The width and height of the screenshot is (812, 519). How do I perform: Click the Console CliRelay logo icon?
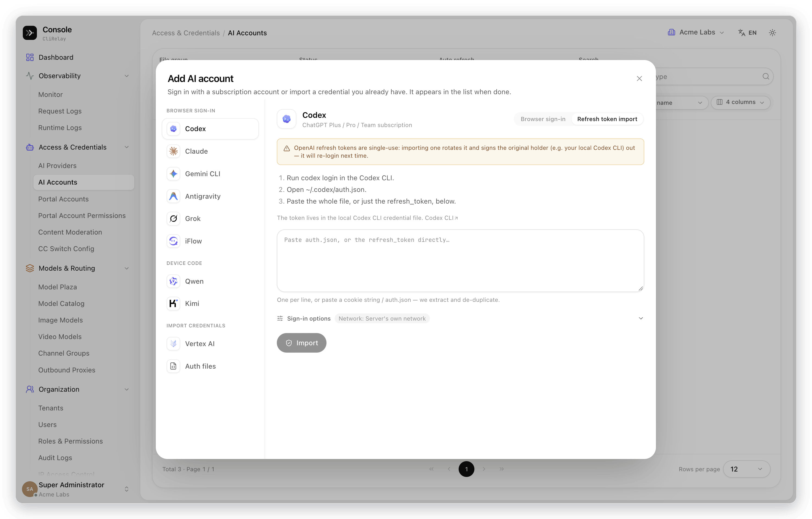click(30, 33)
